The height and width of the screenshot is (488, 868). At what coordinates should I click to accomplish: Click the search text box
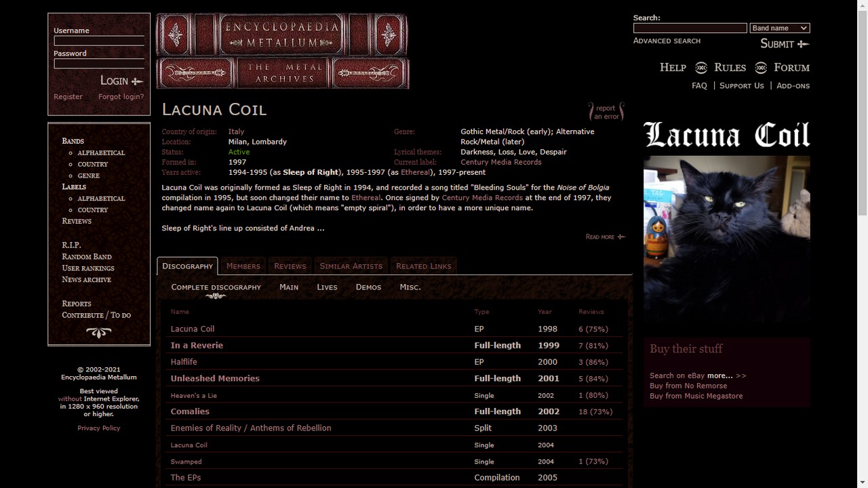pyautogui.click(x=690, y=28)
